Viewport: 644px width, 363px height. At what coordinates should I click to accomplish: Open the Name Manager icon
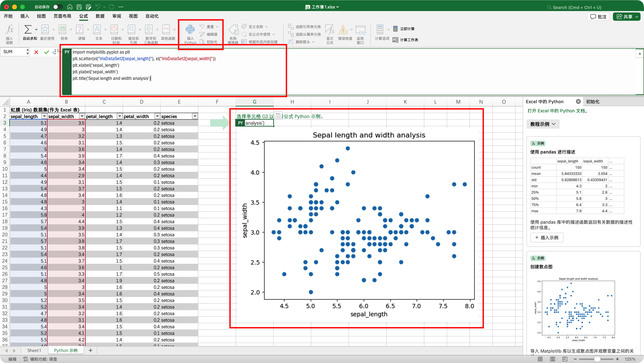233,30
